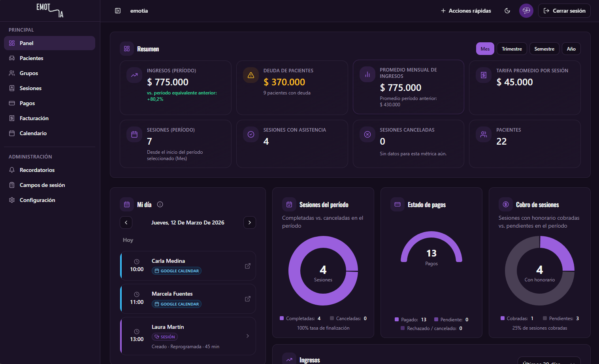Click the Sesión badge for Laura Martín

165,337
